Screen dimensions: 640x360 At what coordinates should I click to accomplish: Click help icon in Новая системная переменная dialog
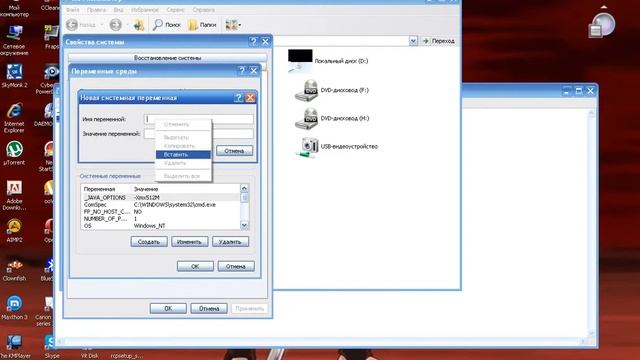(x=239, y=98)
